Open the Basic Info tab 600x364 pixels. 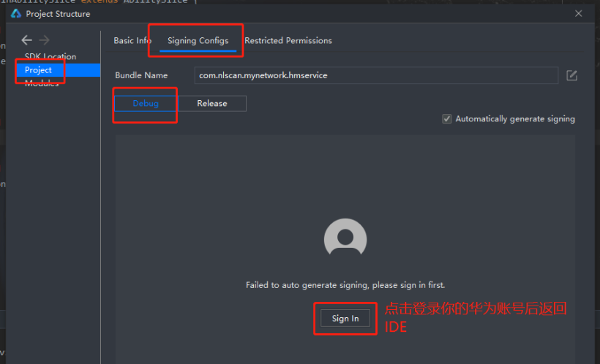pyautogui.click(x=132, y=40)
